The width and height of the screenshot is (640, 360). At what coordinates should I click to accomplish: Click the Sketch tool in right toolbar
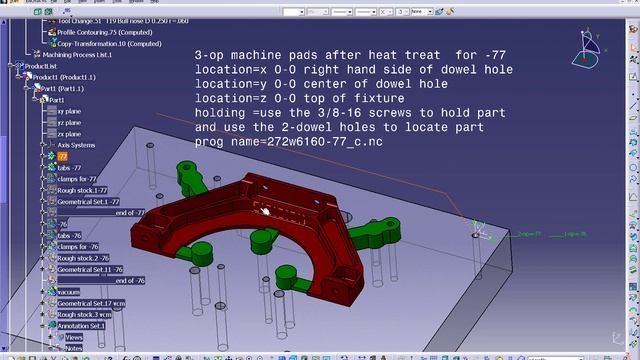point(633,77)
